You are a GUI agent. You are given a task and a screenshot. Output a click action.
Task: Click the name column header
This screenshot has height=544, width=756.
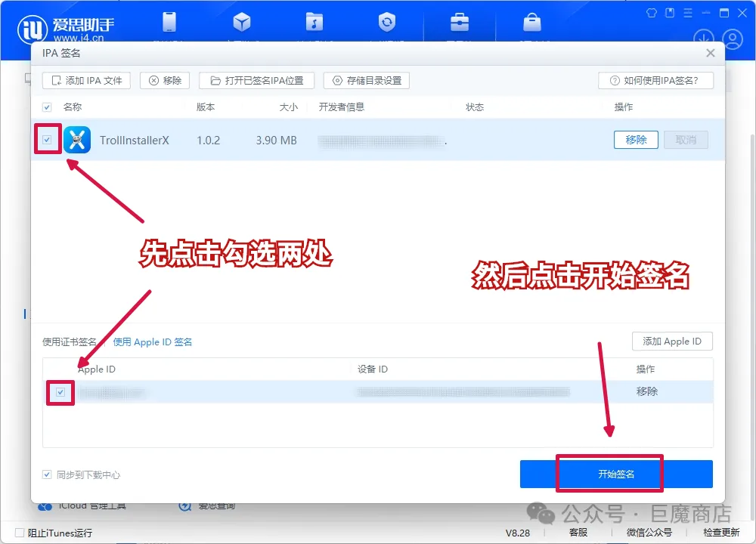pyautogui.click(x=73, y=107)
